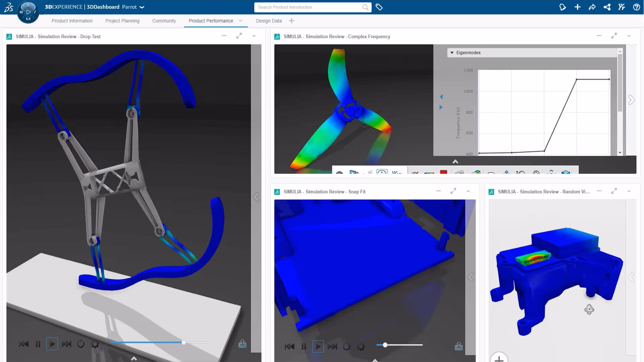Image resolution: width=644 pixels, height=362 pixels.
Task: Select the Product Performance tab
Action: pyautogui.click(x=211, y=21)
